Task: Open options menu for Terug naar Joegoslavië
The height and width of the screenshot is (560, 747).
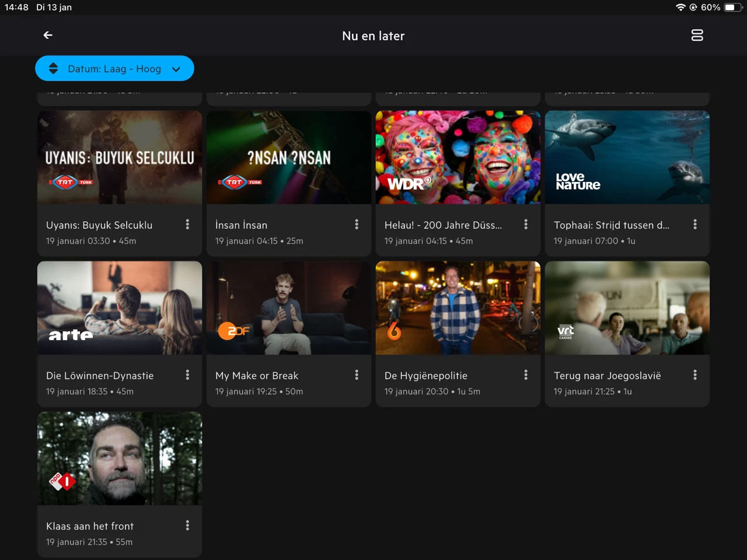Action: [695, 375]
